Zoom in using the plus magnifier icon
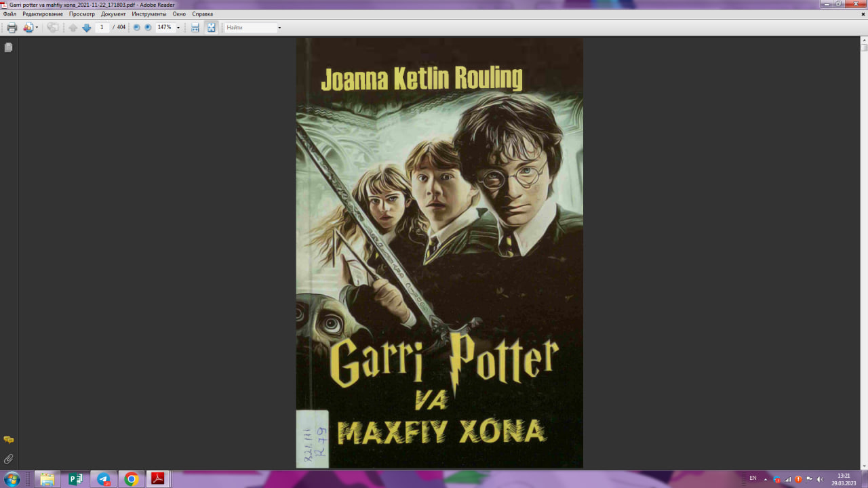Screen dimensions: 868x488 [x=147, y=27]
